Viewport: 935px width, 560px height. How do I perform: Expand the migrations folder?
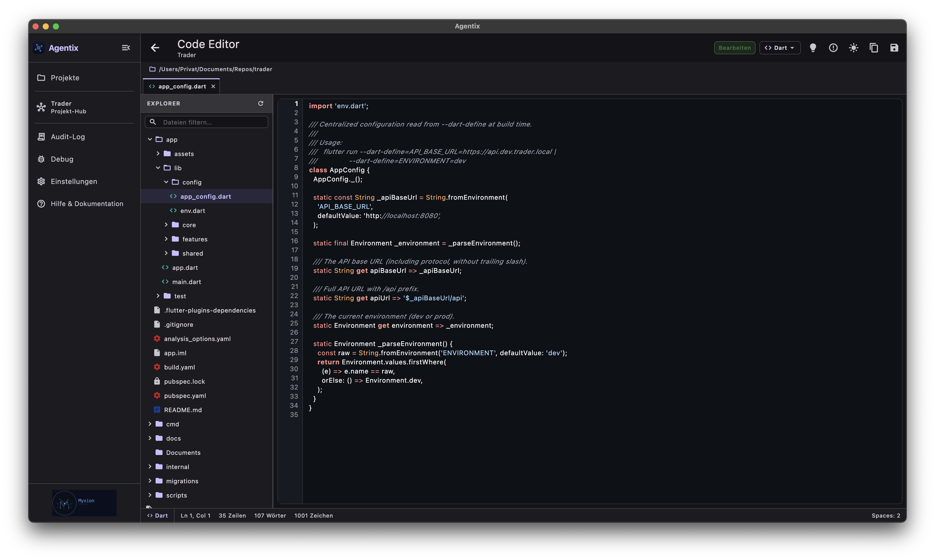pos(150,481)
